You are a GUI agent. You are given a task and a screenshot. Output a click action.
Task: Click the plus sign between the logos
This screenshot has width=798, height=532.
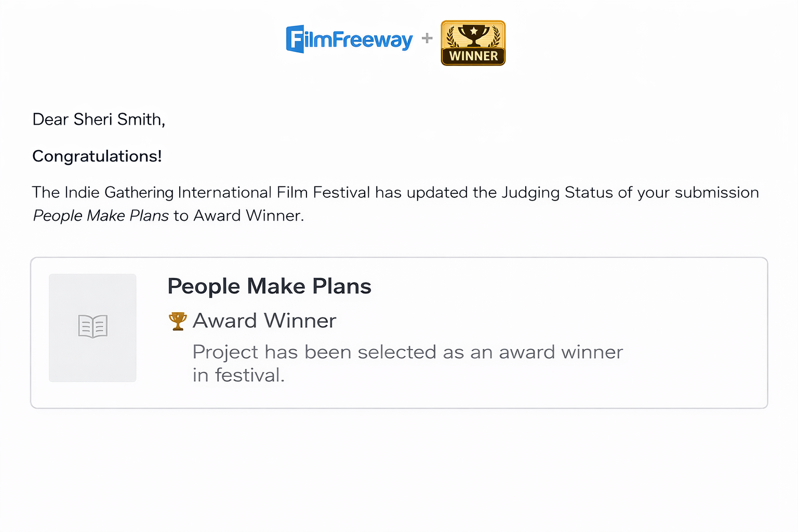click(x=427, y=38)
